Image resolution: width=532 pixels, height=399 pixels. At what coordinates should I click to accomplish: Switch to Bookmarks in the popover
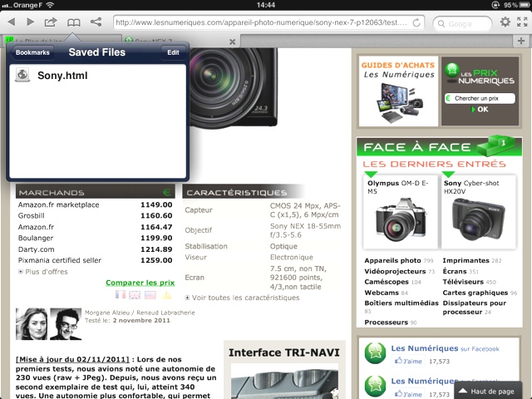coord(32,52)
